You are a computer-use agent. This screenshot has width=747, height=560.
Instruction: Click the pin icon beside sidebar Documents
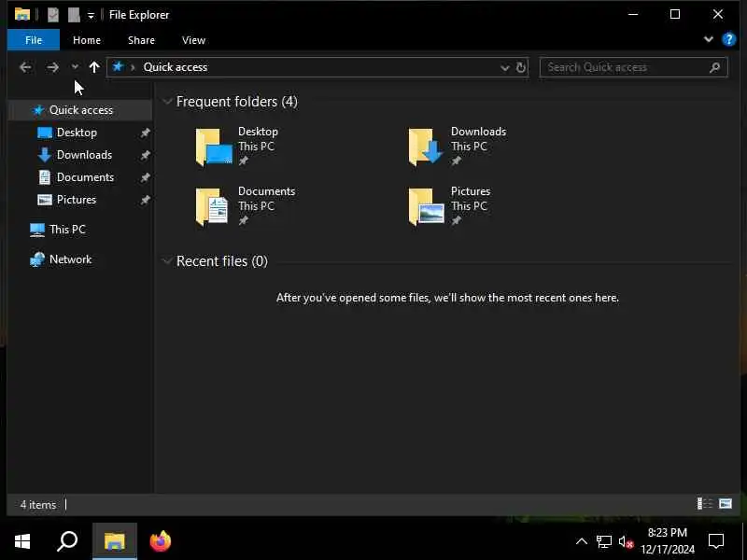146,177
